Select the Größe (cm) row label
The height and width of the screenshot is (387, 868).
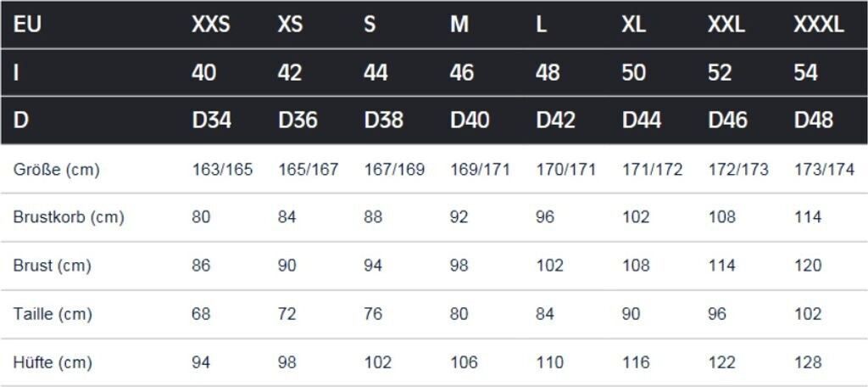click(57, 170)
